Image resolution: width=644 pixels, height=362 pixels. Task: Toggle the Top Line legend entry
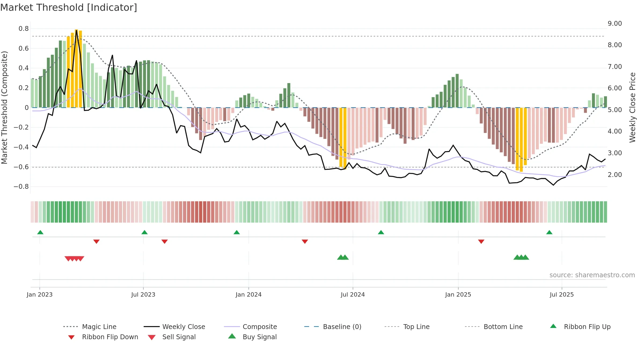click(407, 327)
